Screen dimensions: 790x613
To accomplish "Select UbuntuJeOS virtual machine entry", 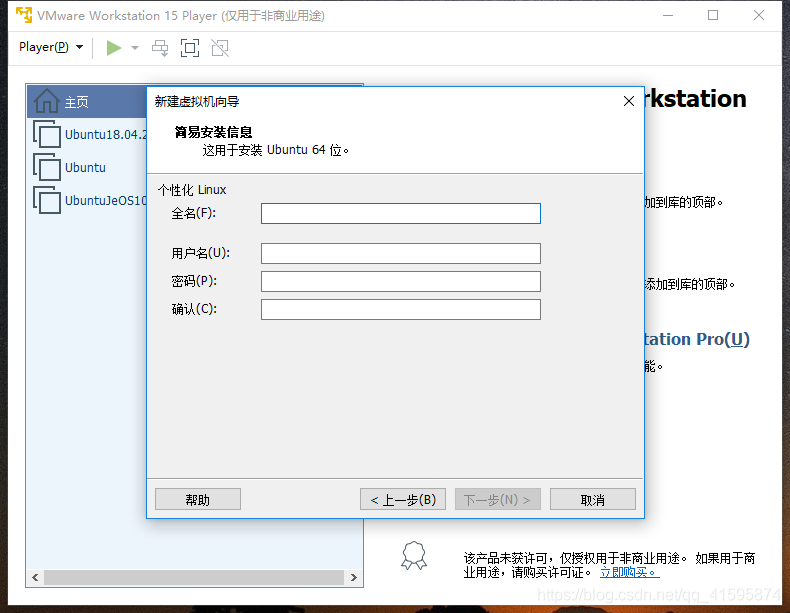I will pos(87,200).
